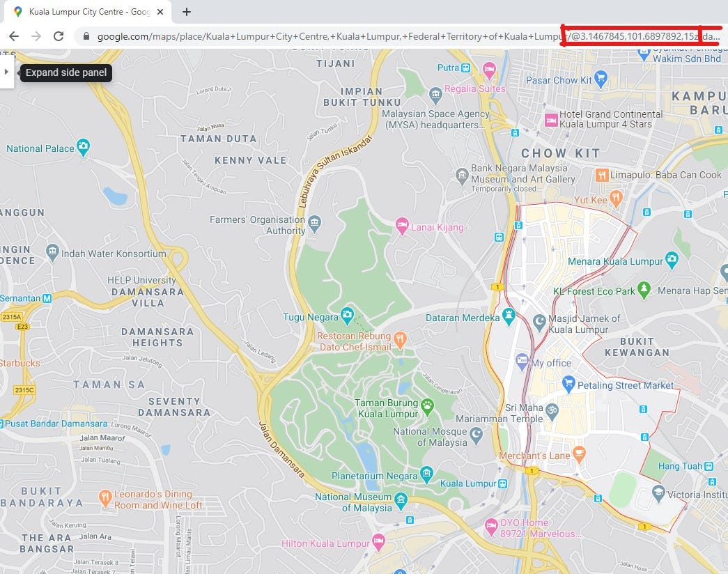Expand the side panel arrow
728x574 pixels.
tap(6, 72)
